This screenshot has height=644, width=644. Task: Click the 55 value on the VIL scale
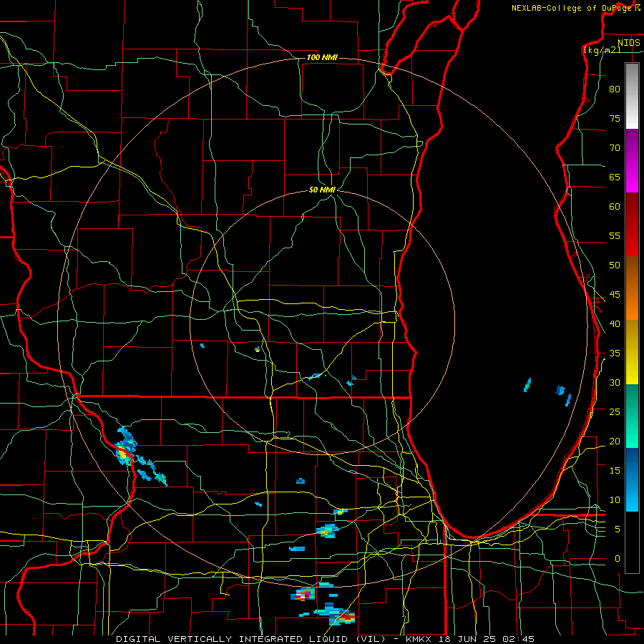point(615,235)
